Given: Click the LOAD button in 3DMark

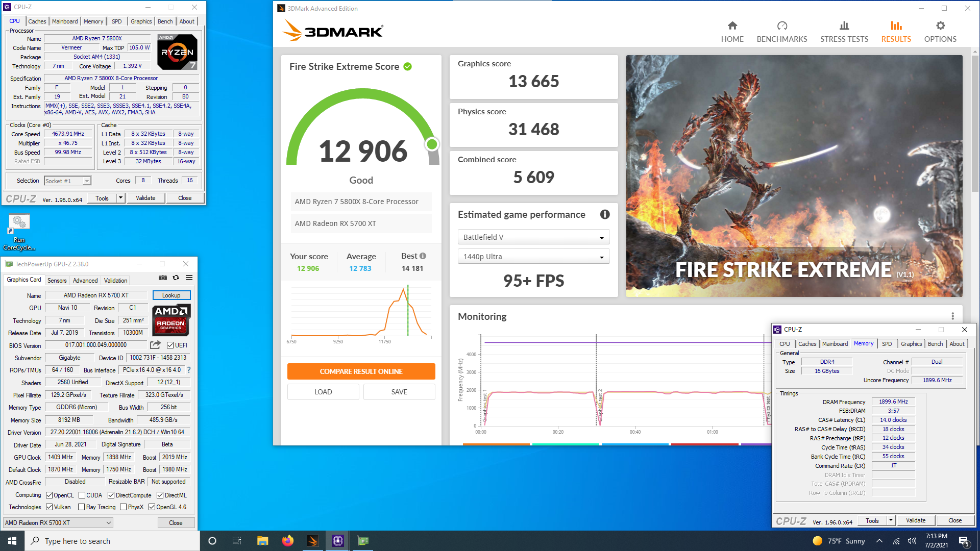Looking at the screenshot, I should tap(323, 392).
